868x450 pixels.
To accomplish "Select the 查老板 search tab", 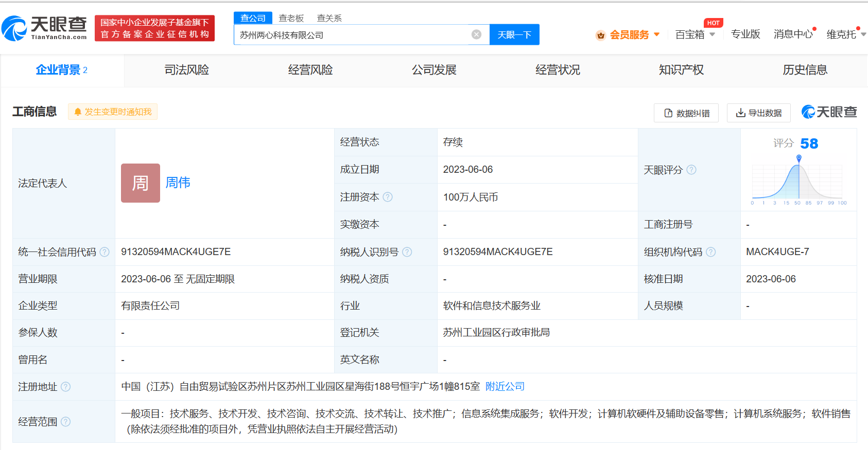I will pyautogui.click(x=291, y=18).
